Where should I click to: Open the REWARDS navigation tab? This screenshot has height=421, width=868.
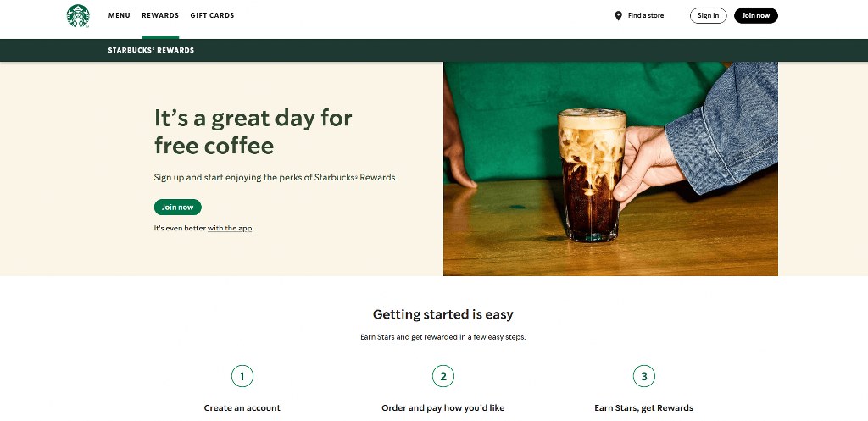pos(160,15)
